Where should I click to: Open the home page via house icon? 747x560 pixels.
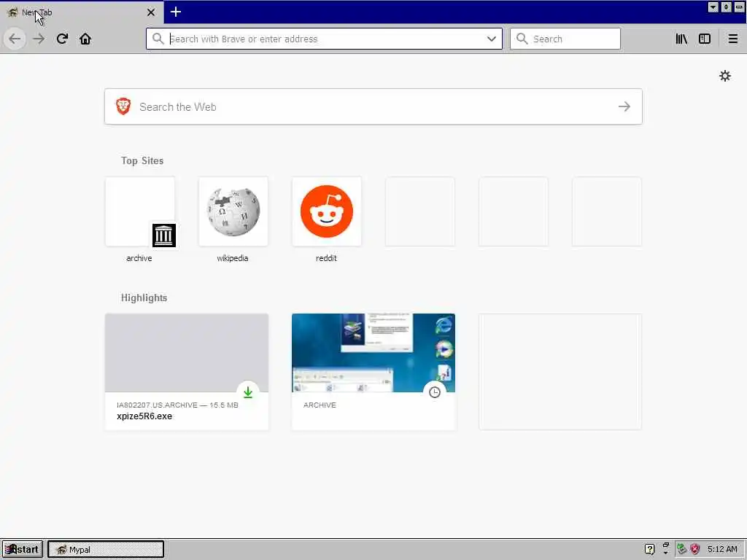tap(85, 39)
